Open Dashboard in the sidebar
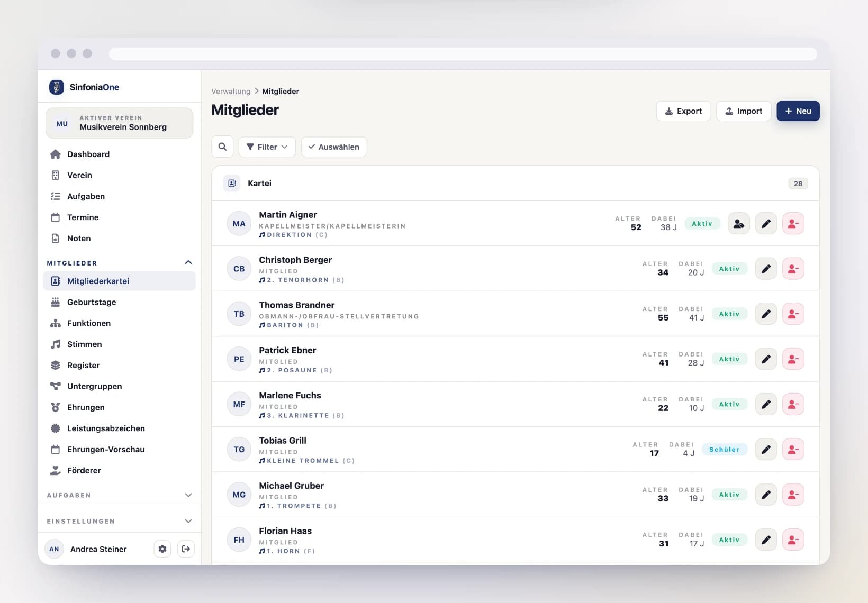 click(120, 154)
